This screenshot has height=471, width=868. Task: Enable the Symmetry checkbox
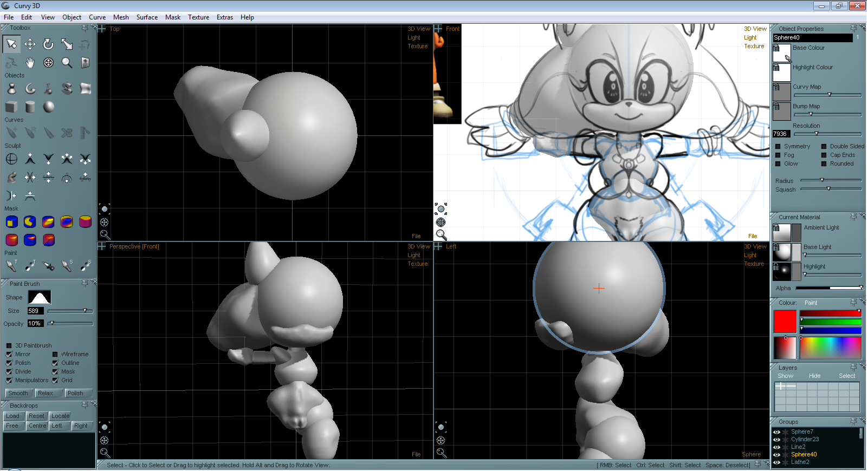point(778,146)
